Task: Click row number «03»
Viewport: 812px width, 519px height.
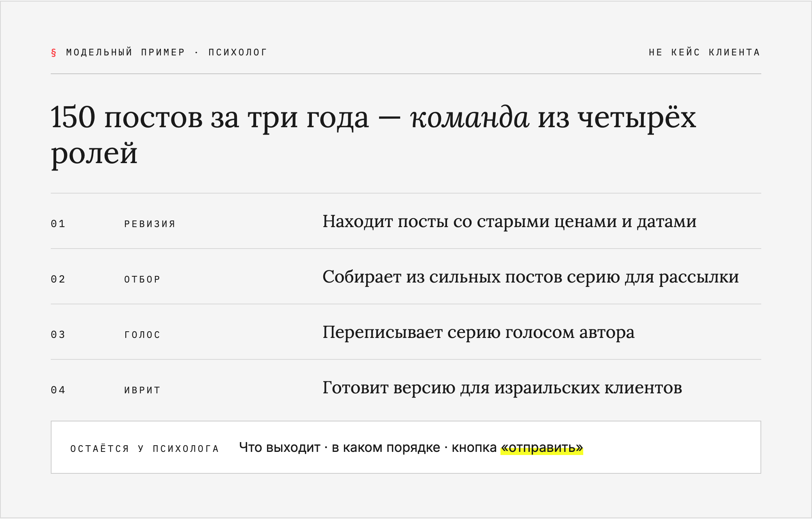Action: pos(58,334)
